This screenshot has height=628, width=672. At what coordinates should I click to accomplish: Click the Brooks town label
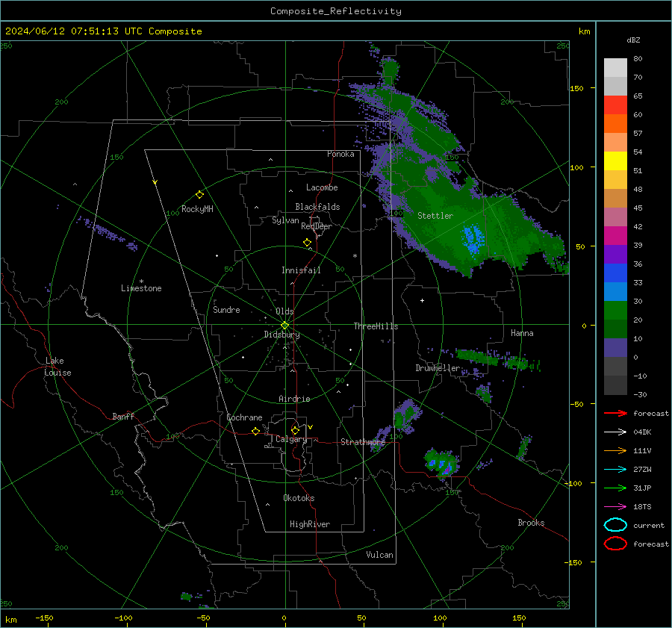531,523
